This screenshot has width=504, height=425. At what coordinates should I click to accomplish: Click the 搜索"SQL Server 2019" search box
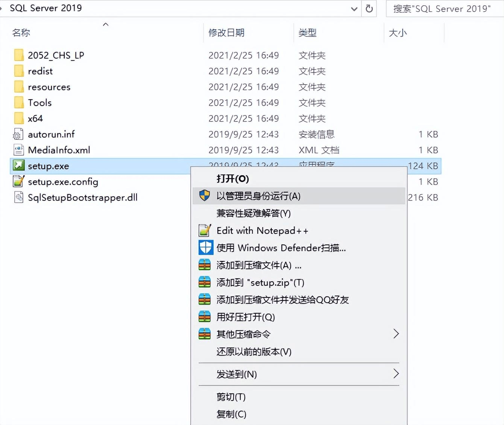(445, 9)
